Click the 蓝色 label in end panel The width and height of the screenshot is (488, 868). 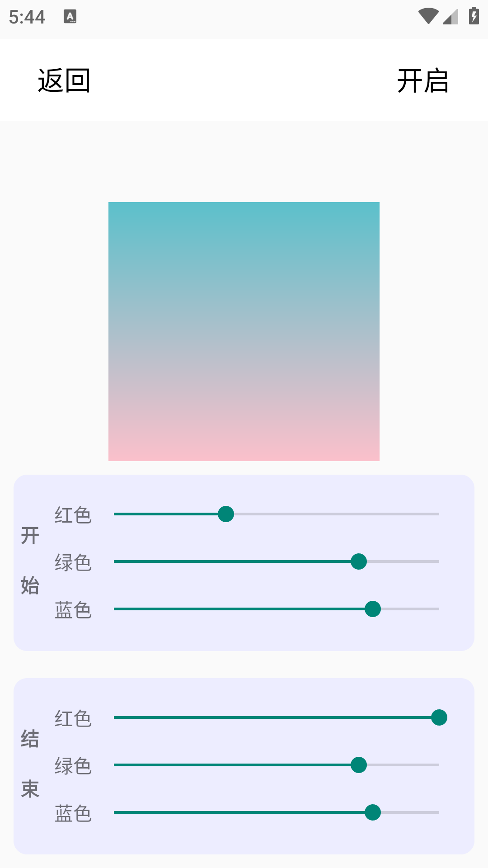pos(73,813)
